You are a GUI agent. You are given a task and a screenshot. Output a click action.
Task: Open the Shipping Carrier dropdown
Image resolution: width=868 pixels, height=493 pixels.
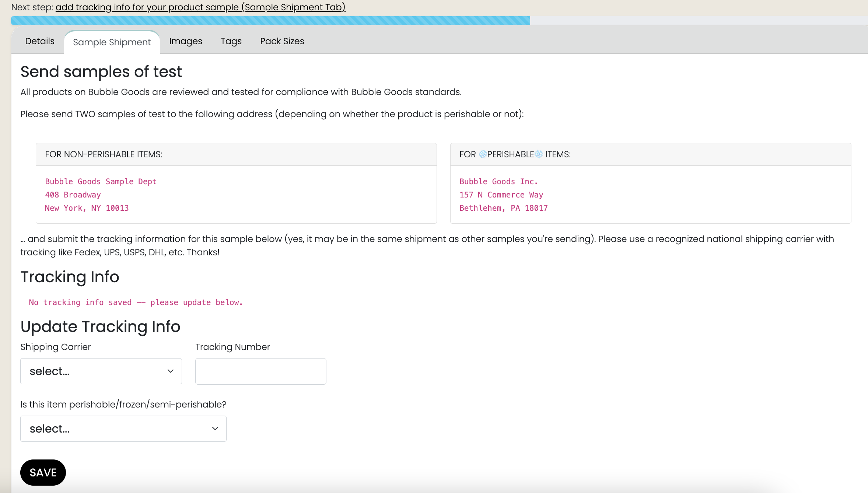[x=101, y=371]
